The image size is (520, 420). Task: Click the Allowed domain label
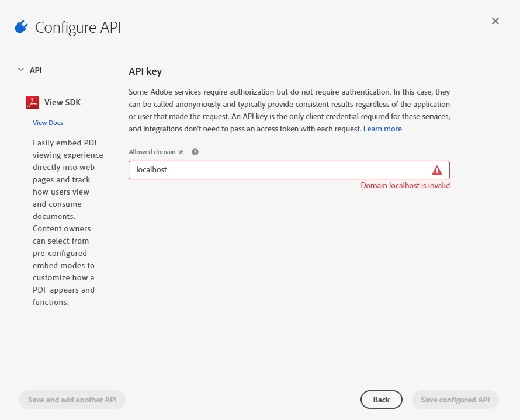tap(152, 152)
